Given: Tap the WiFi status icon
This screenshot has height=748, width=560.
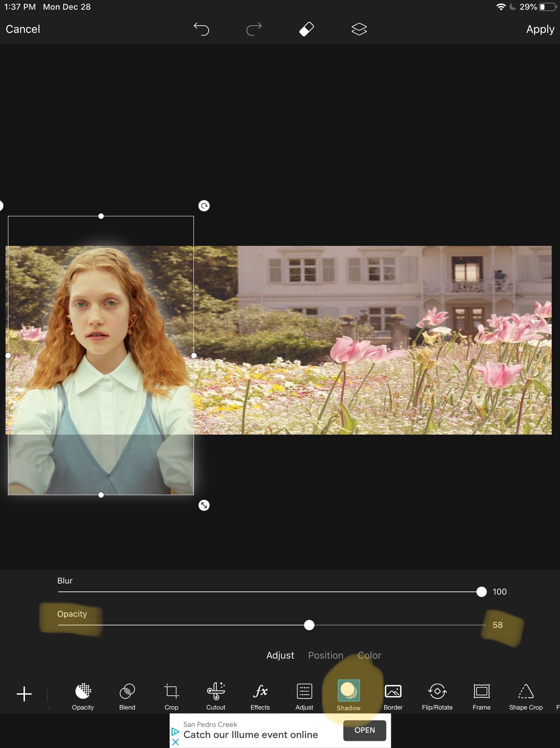Looking at the screenshot, I should (501, 7).
